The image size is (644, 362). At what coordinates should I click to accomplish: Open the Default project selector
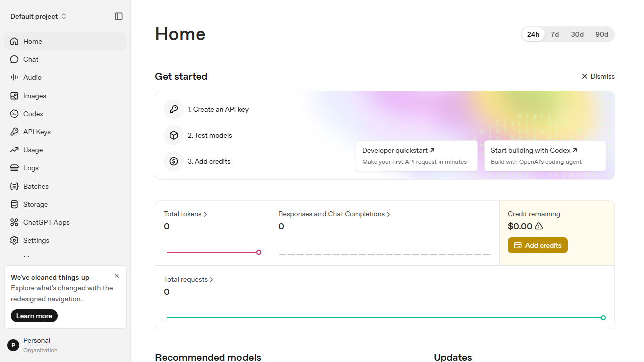pyautogui.click(x=38, y=16)
